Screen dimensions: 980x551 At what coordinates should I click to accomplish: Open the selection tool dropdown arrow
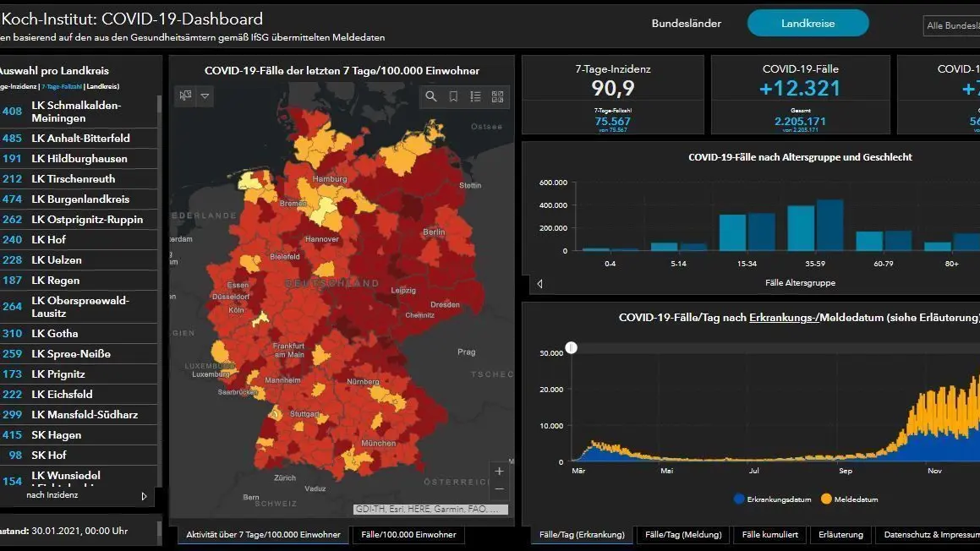click(x=205, y=95)
